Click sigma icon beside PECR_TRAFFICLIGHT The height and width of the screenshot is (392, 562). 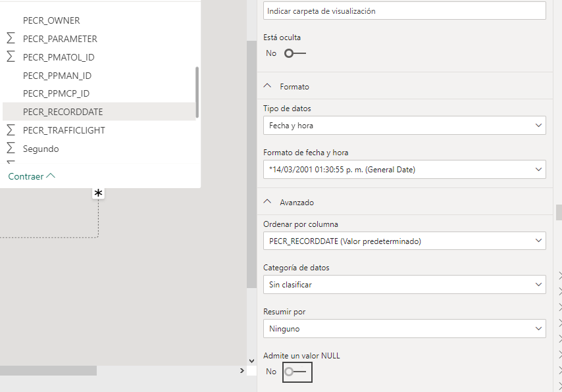coord(11,130)
